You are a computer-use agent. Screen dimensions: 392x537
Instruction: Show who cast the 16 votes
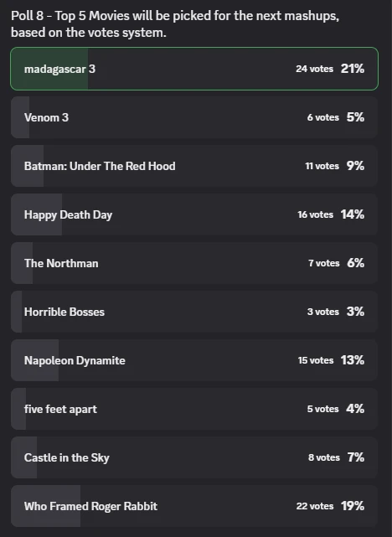pyautogui.click(x=315, y=214)
